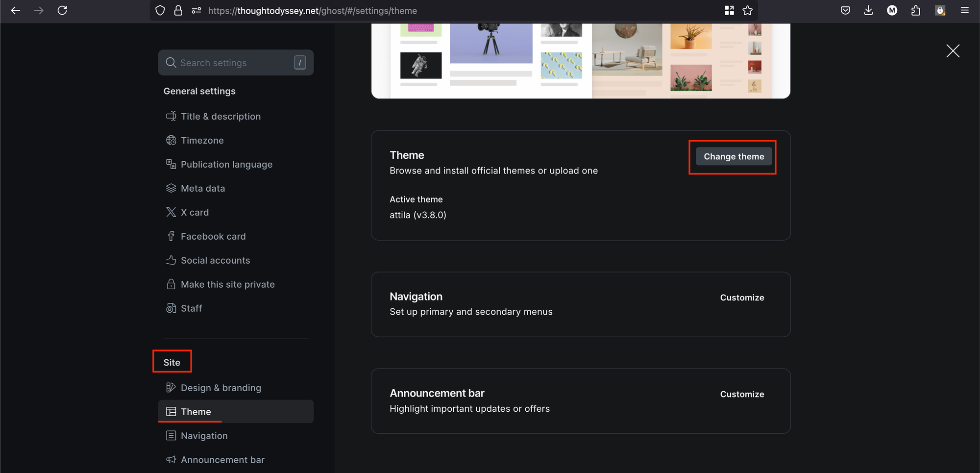Focus the Search settings field

[235, 63]
